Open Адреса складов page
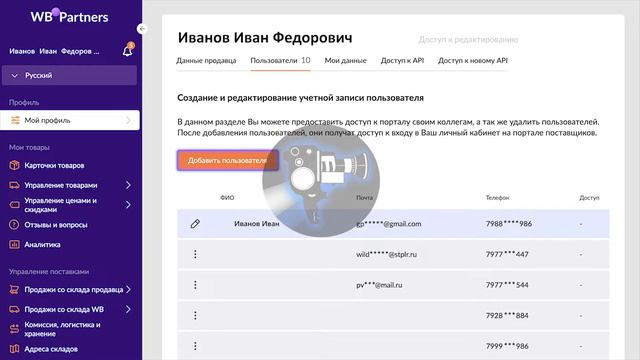The image size is (640, 360). pos(51,349)
